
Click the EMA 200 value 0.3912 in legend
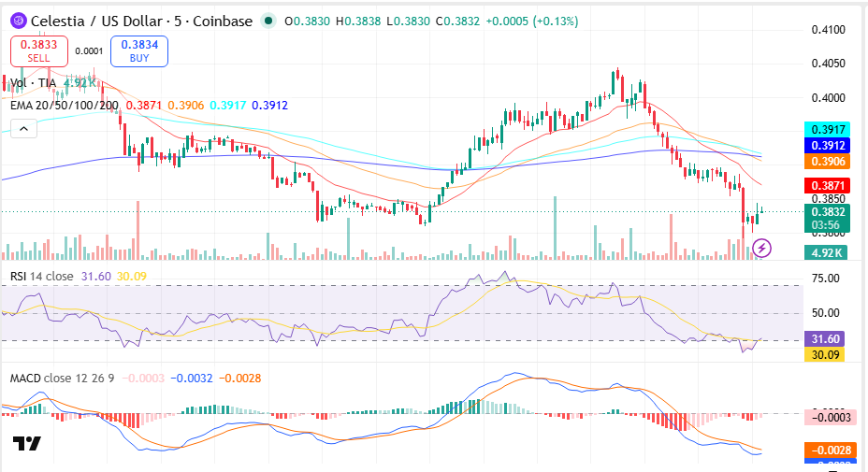click(x=269, y=105)
